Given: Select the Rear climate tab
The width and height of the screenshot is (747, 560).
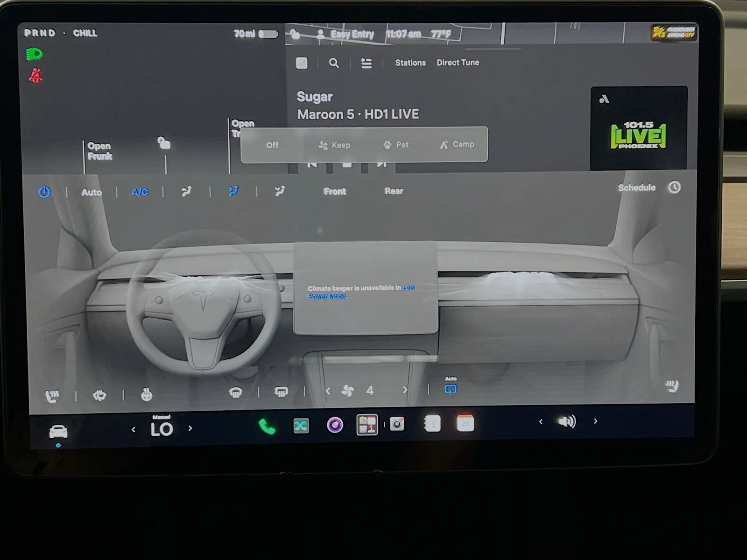Looking at the screenshot, I should tap(394, 191).
